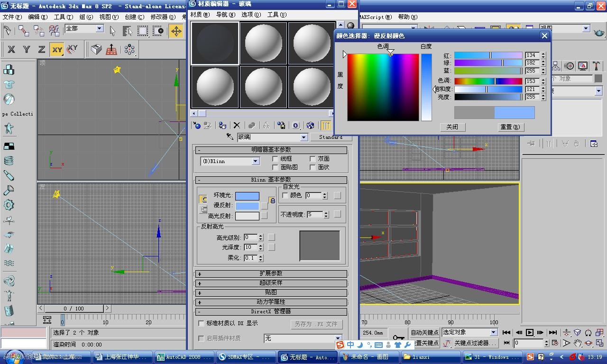Screen dimensions: 607x364
Task: Click Reset Map/Material (X) icon
Action: (x=237, y=125)
